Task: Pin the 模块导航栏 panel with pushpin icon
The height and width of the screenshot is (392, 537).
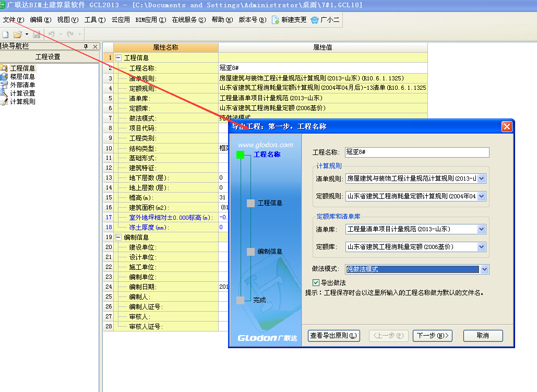Action: (x=86, y=46)
